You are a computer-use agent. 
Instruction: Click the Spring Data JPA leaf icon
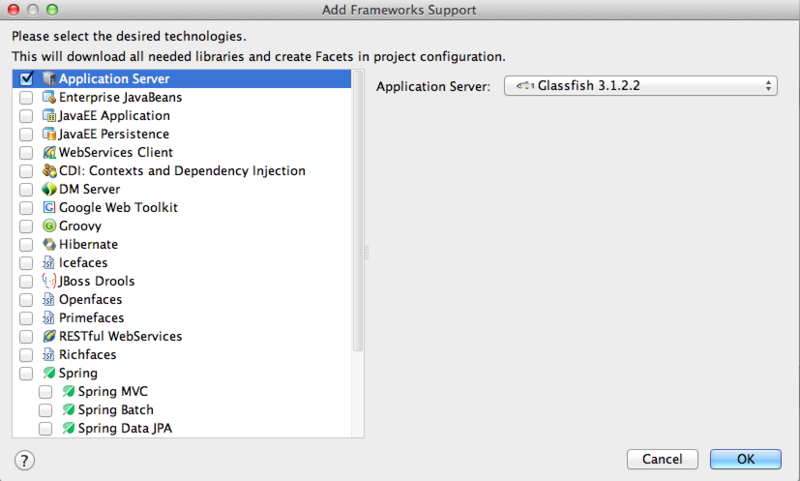click(68, 428)
